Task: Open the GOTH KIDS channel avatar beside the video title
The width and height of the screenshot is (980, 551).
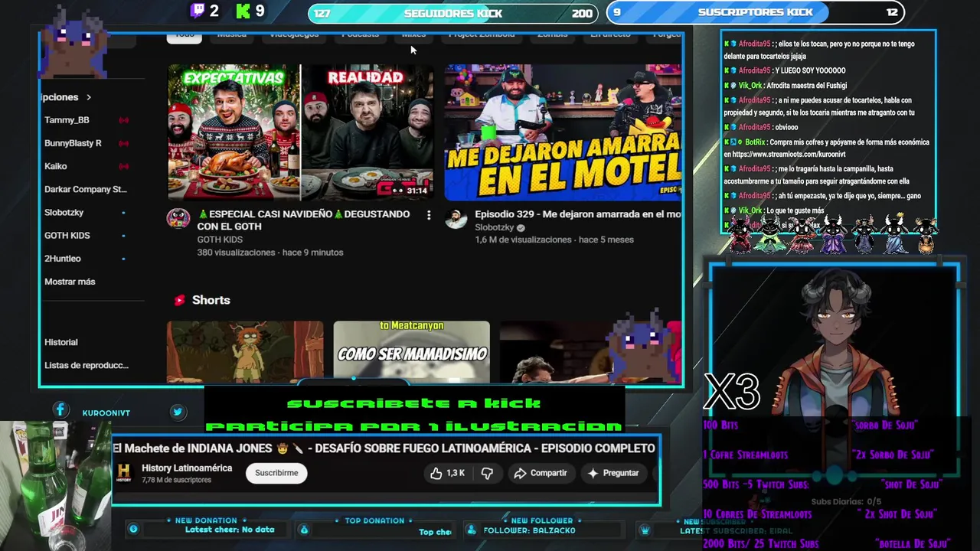Action: tap(178, 218)
